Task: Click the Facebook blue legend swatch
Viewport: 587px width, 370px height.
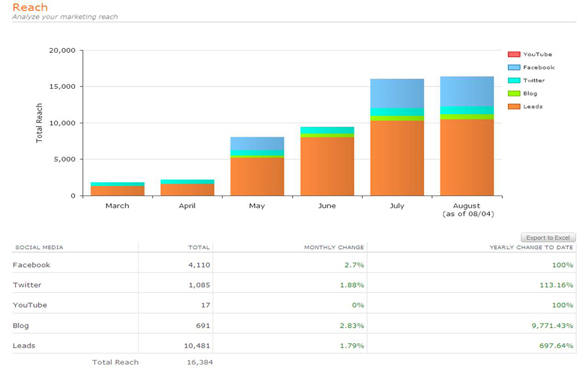Action: click(514, 67)
